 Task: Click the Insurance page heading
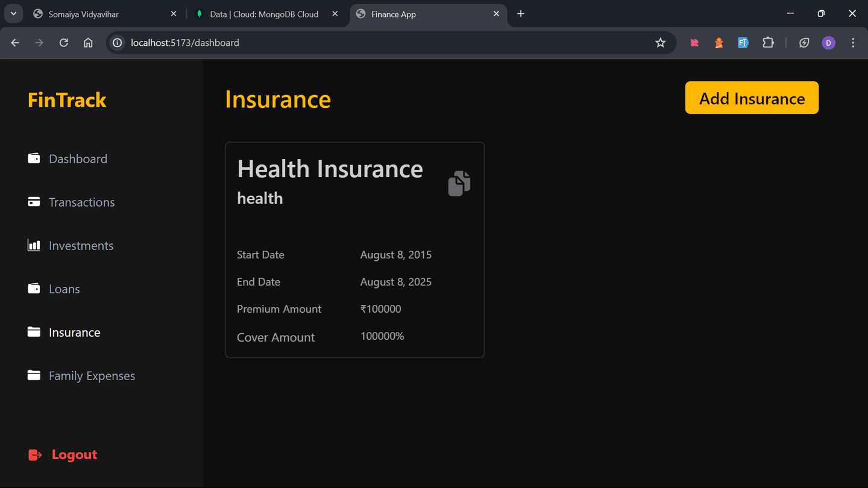coord(278,99)
